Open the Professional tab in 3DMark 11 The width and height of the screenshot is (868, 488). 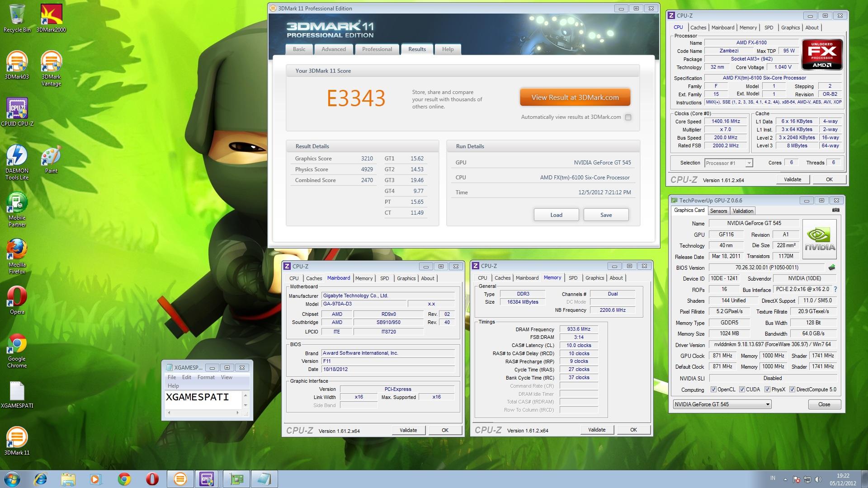(x=377, y=49)
